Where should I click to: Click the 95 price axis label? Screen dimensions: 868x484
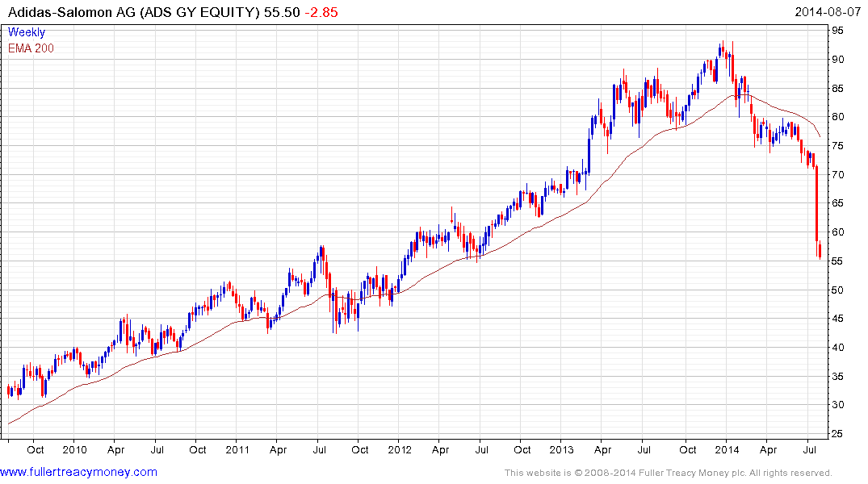[837, 31]
